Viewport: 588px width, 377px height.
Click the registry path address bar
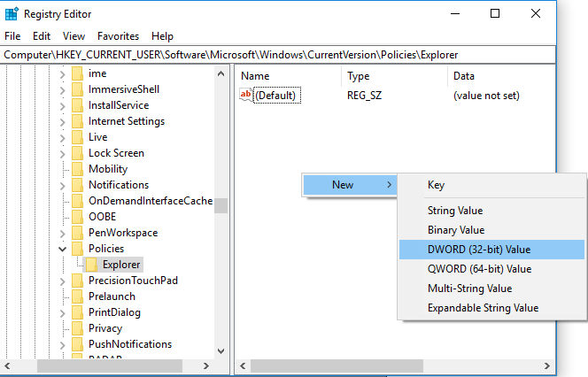coord(277,55)
